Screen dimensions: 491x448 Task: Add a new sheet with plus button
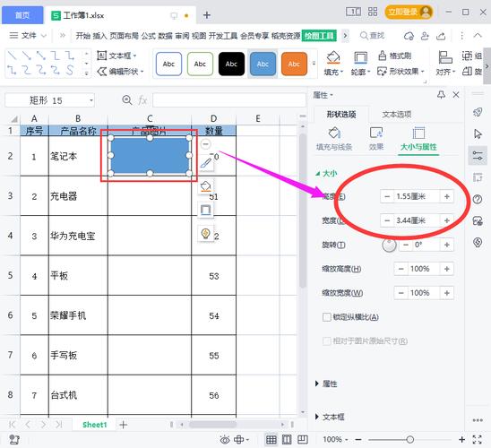coord(123,425)
